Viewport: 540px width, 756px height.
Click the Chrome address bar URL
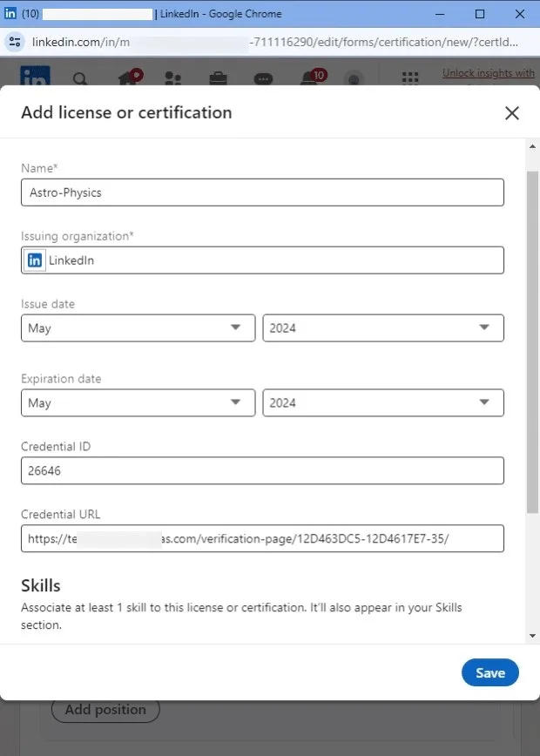point(275,42)
